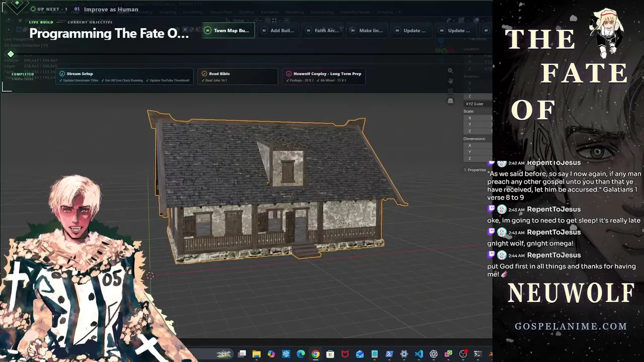Image resolution: width=644 pixels, height=362 pixels.
Task: Select the Town Map Bu... objective tab
Action: [228, 31]
